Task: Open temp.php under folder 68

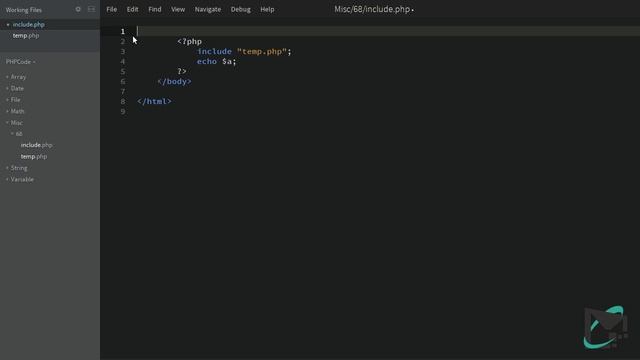Action: [34, 156]
